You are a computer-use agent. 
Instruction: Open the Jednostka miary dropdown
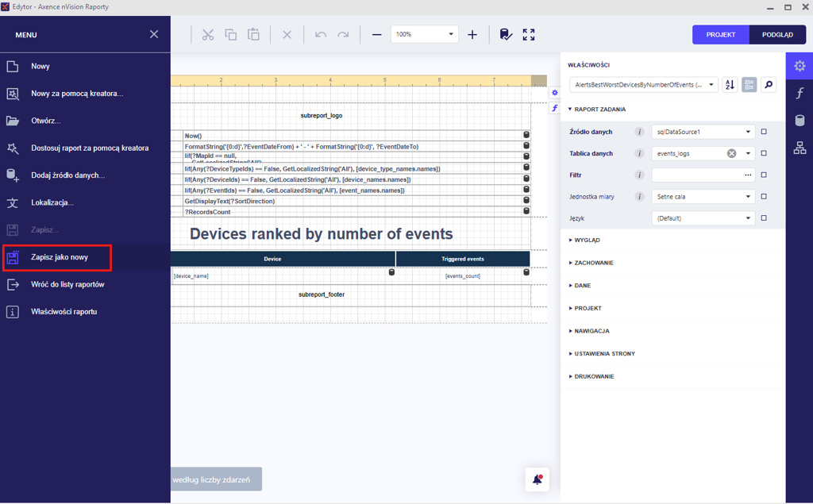click(703, 196)
